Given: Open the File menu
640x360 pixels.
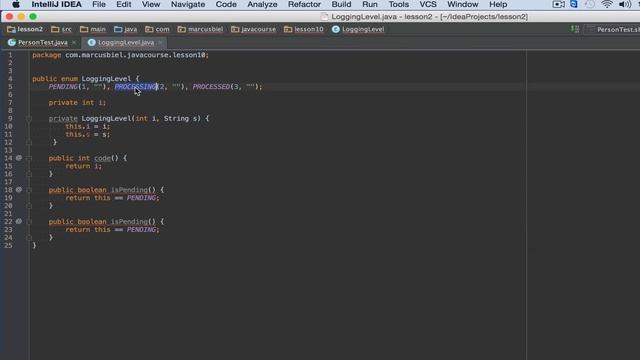Looking at the screenshot, I should coord(99,4).
